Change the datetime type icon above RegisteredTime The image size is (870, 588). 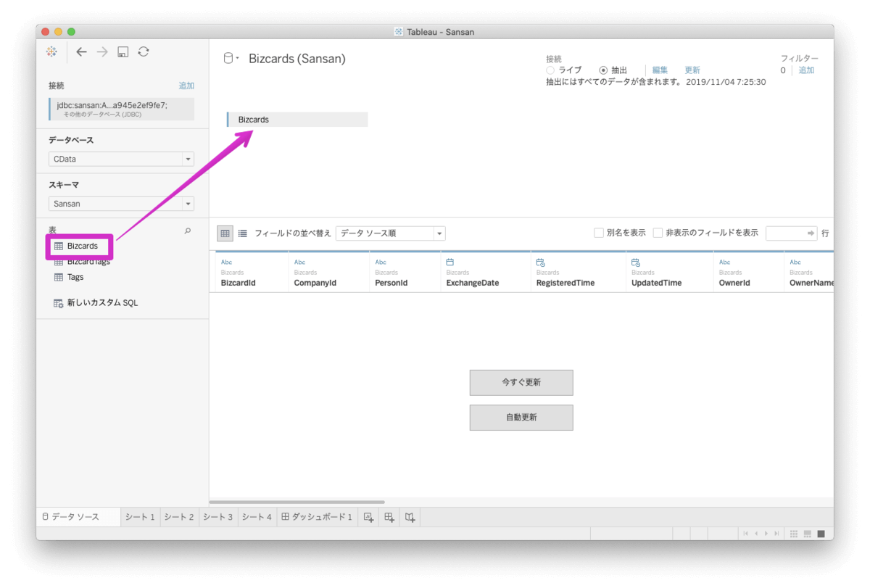[x=540, y=262]
